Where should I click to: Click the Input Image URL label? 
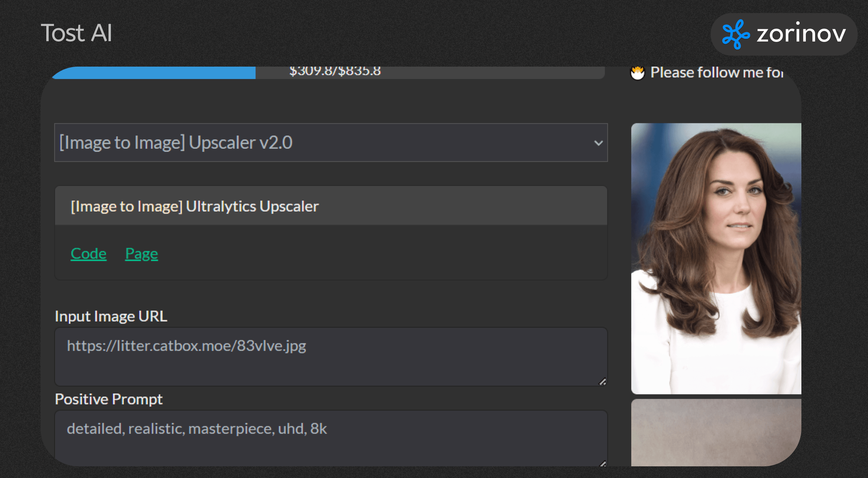tap(111, 316)
